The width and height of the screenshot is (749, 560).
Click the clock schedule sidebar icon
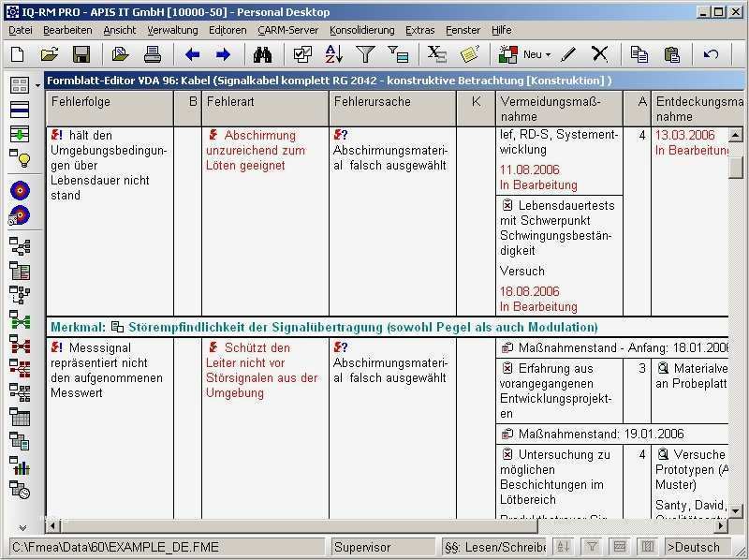click(20, 490)
